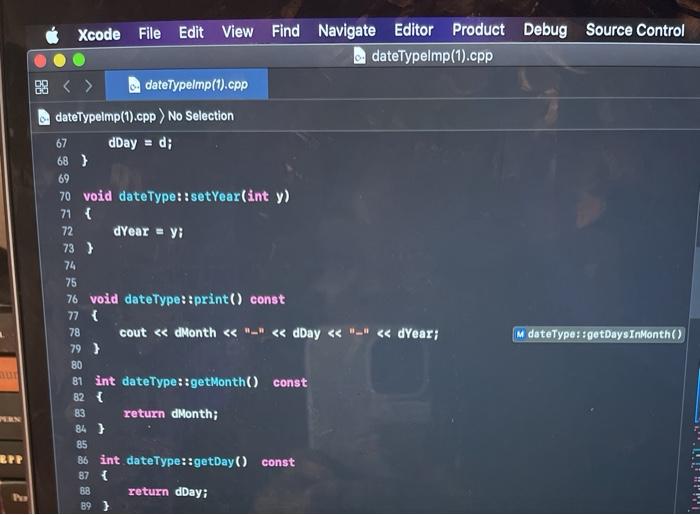Click dateTypeImp(1).cpp in the jump bar
This screenshot has height=515, width=700.
[105, 117]
